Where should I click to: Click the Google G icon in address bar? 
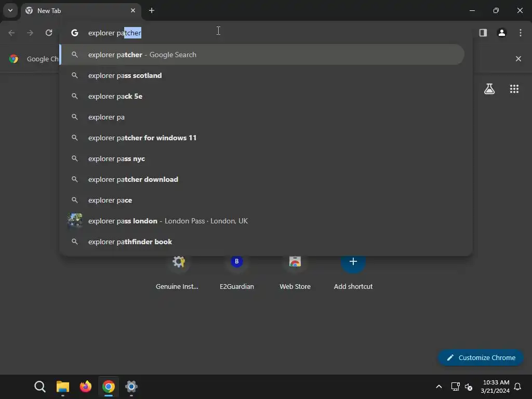[x=75, y=33]
